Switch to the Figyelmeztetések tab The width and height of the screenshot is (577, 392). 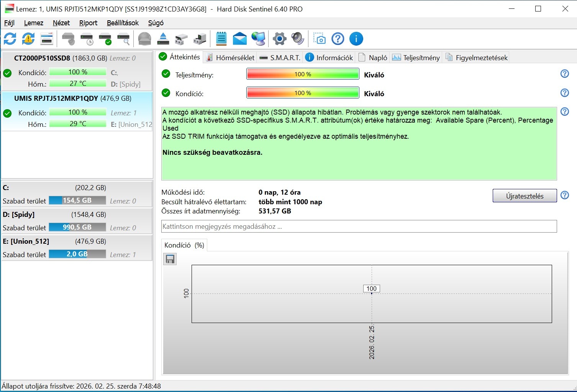(477, 57)
